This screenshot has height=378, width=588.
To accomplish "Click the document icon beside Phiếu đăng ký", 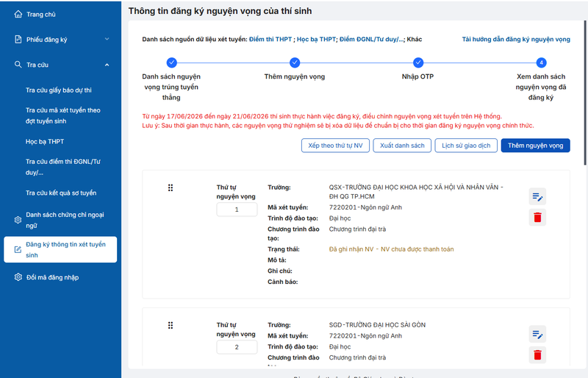I will (18, 40).
